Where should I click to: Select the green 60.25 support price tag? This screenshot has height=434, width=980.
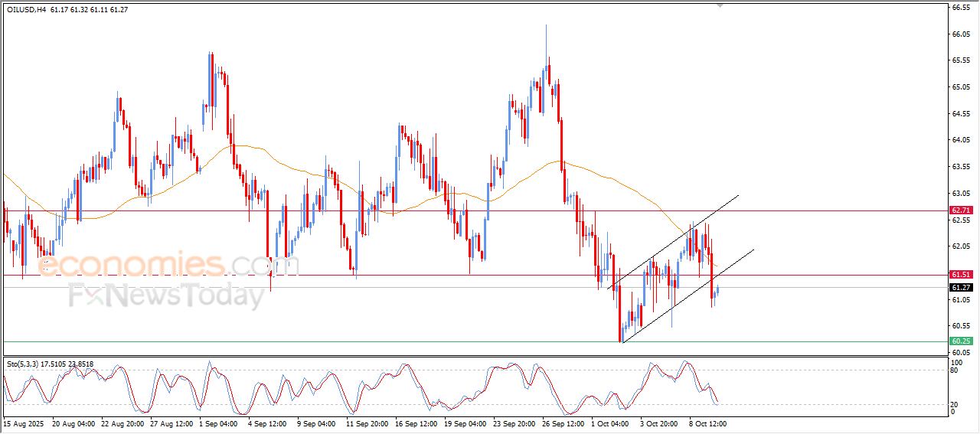961,341
